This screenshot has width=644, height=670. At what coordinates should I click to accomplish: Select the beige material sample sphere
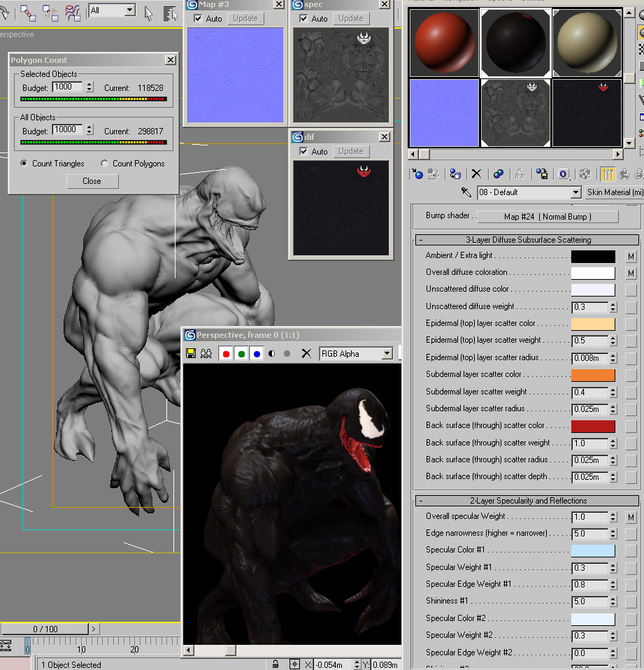tap(587, 43)
